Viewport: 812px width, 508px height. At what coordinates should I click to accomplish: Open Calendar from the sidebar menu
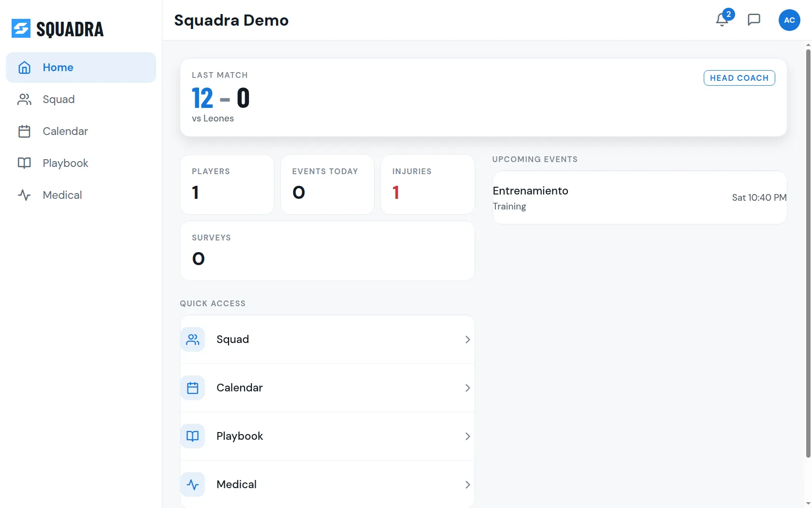tap(81, 131)
